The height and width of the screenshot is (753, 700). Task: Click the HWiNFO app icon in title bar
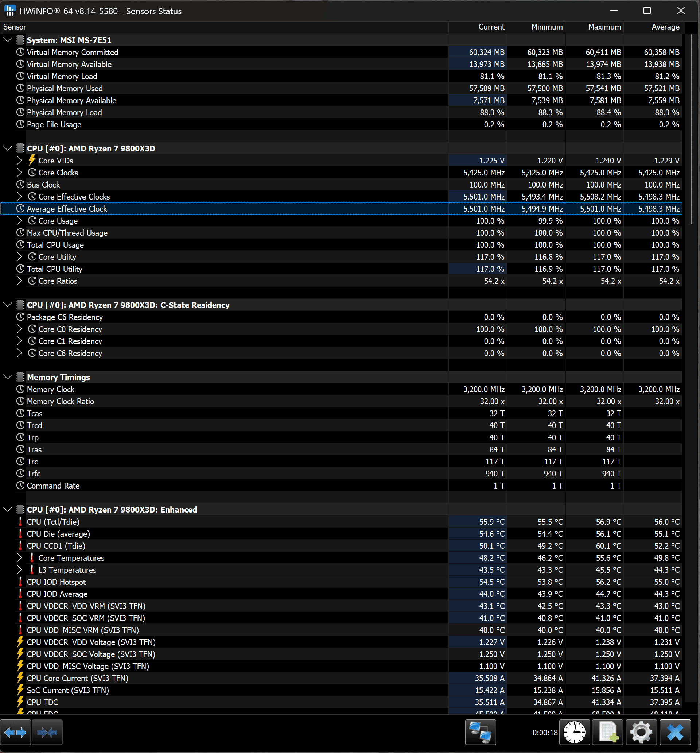(10, 11)
